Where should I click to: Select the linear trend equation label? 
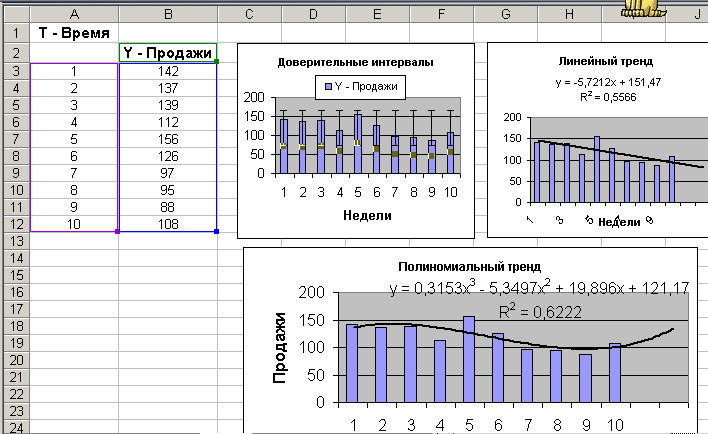point(597,82)
